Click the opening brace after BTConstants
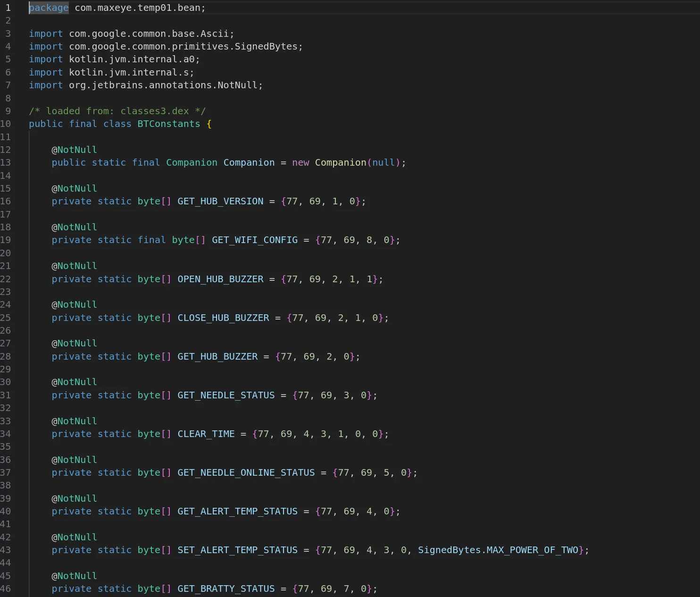 pos(209,124)
